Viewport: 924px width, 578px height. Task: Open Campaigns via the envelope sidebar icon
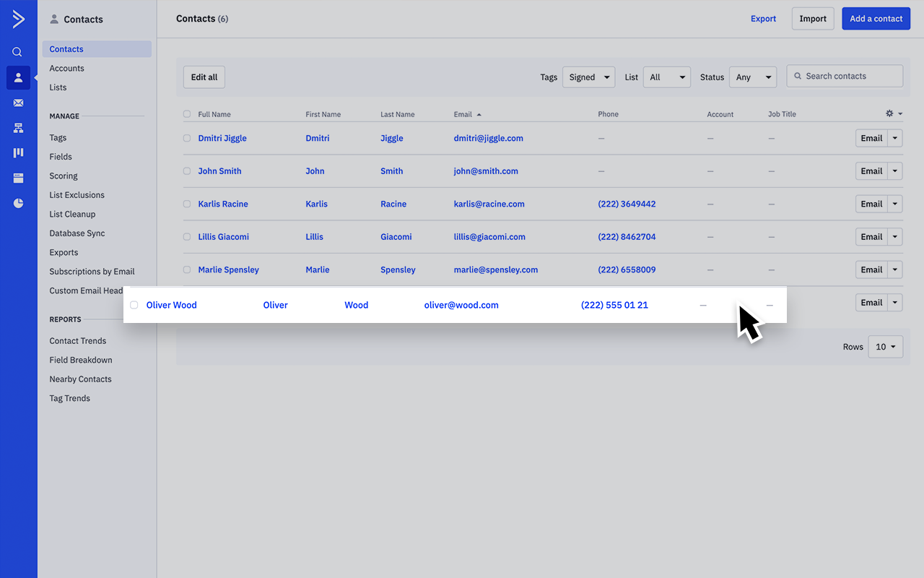[x=18, y=103]
